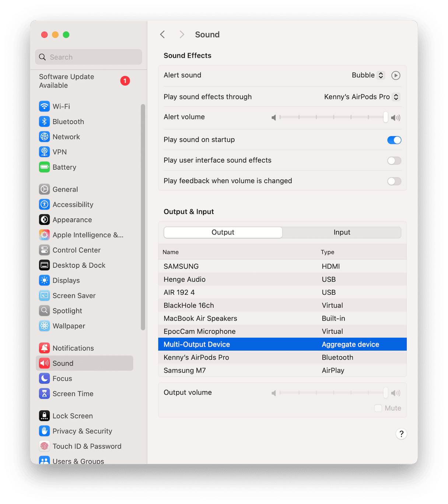This screenshot has width=448, height=504.
Task: Select the Sound speaker icon in sidebar
Action: [x=44, y=363]
